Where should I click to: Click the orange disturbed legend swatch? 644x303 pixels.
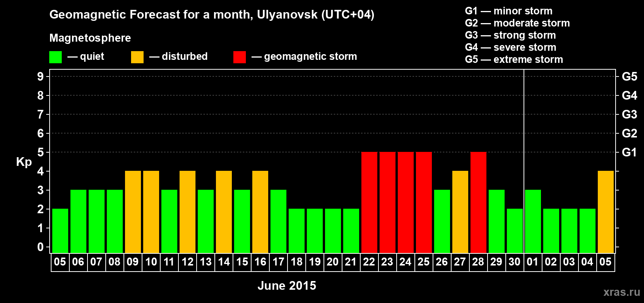137,57
